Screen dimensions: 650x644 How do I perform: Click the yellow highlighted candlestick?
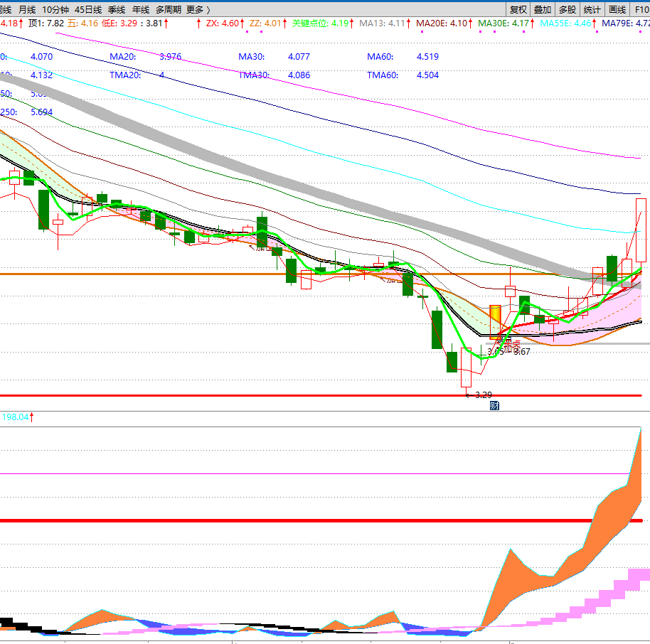[x=496, y=322]
